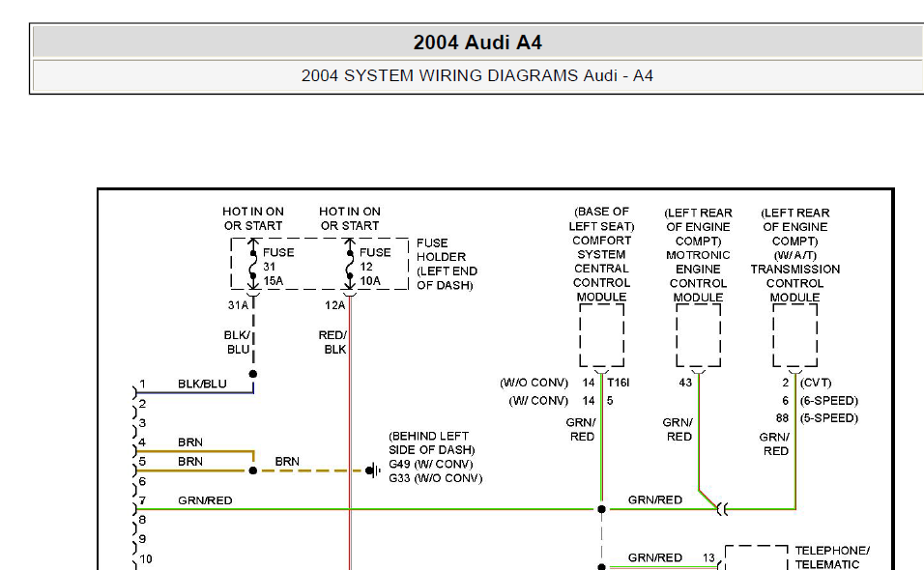Click connector pin number 10
The width and height of the screenshot is (924, 570).
point(146,559)
